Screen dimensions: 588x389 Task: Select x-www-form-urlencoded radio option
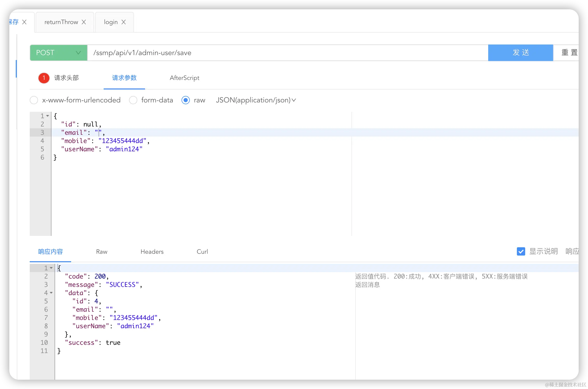coord(34,100)
